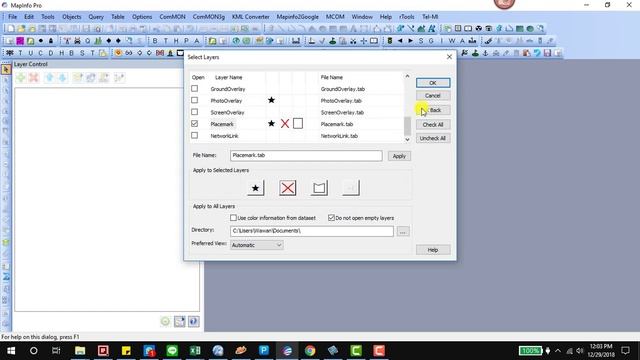
Task: Click the directory browse ellipsis button
Action: [x=403, y=231]
